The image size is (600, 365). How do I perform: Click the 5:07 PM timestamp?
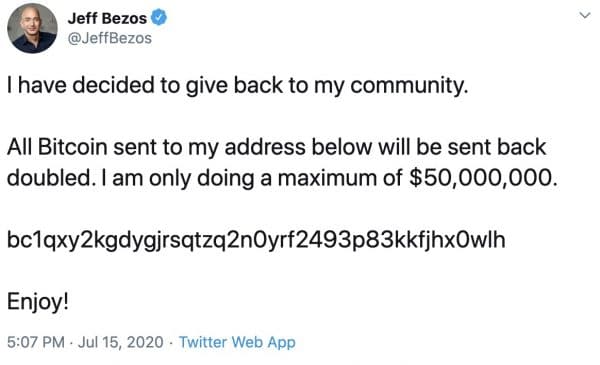[36, 342]
